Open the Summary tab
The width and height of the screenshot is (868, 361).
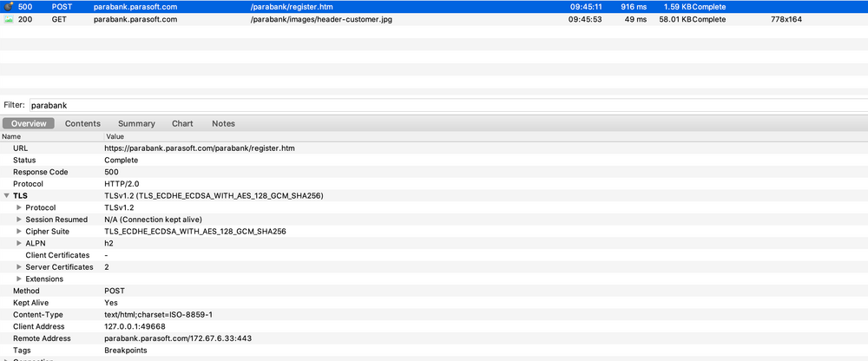point(136,123)
